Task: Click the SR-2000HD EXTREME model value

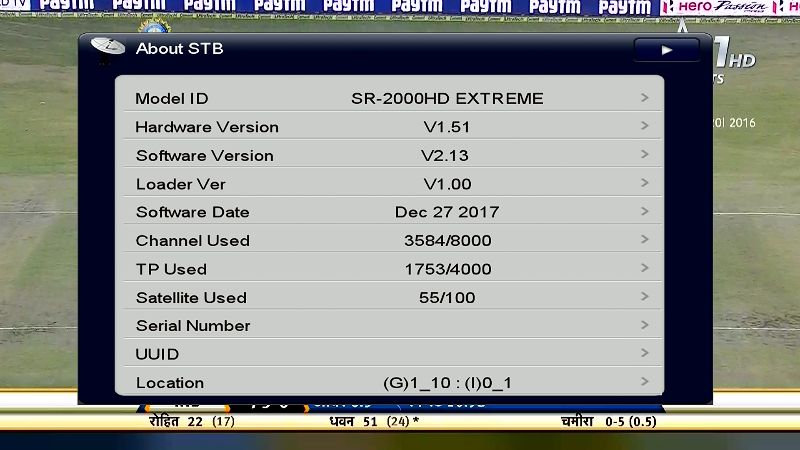Action: point(447,99)
